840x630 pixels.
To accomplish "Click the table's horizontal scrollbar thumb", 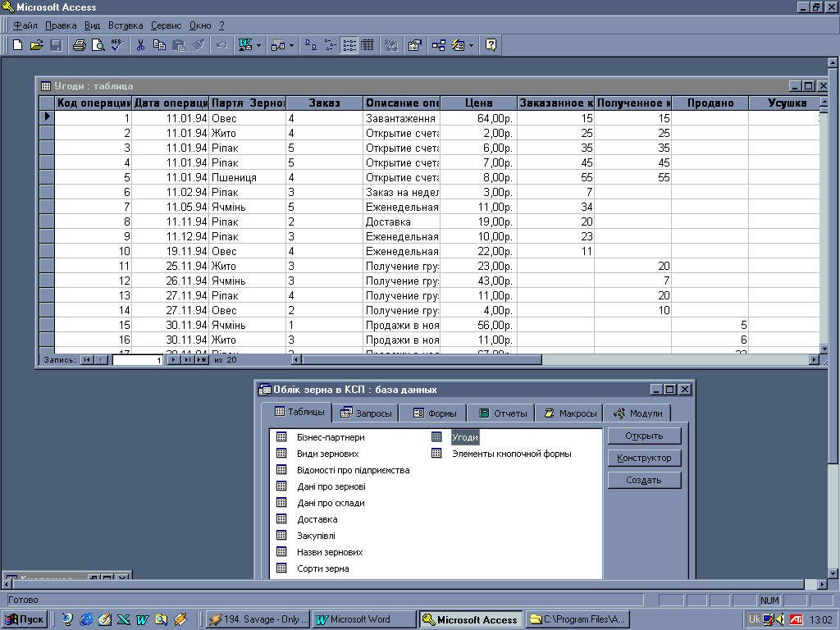I will 422,359.
